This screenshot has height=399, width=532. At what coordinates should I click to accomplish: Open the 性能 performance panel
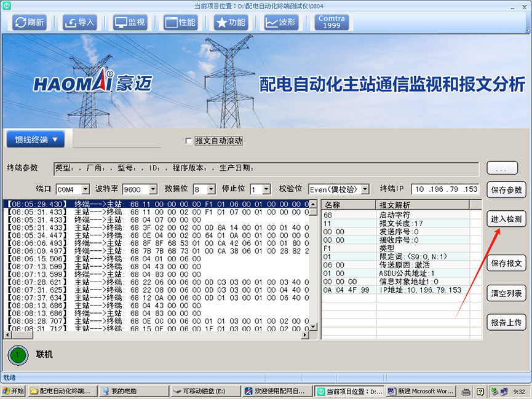click(x=180, y=23)
